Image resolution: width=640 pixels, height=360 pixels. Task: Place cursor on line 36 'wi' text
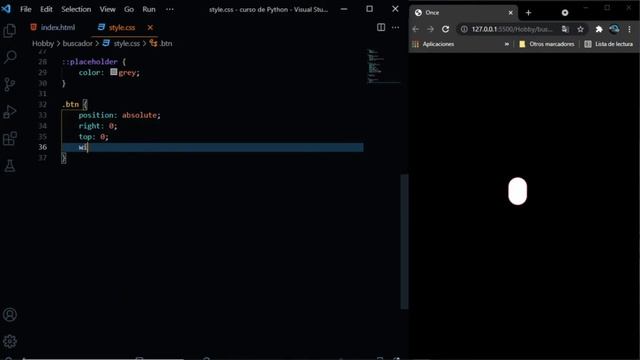tap(83, 147)
